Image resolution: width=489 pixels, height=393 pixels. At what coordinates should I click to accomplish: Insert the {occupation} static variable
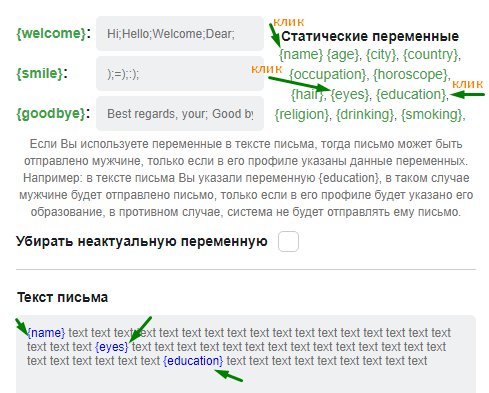(328, 74)
